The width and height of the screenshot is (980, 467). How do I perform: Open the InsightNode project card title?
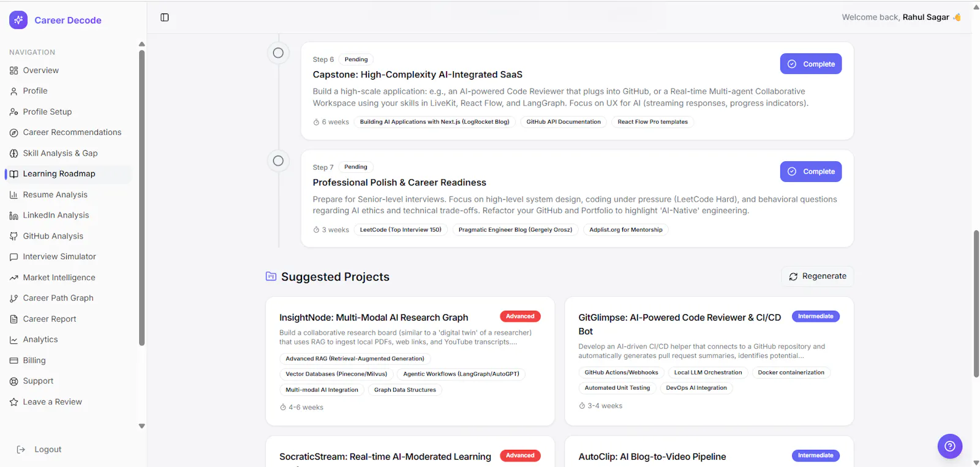click(374, 317)
